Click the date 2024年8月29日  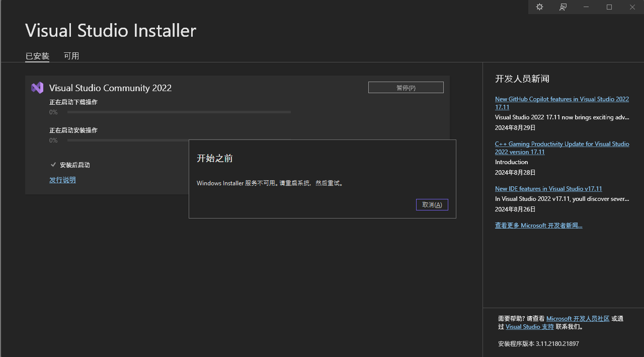(x=515, y=128)
